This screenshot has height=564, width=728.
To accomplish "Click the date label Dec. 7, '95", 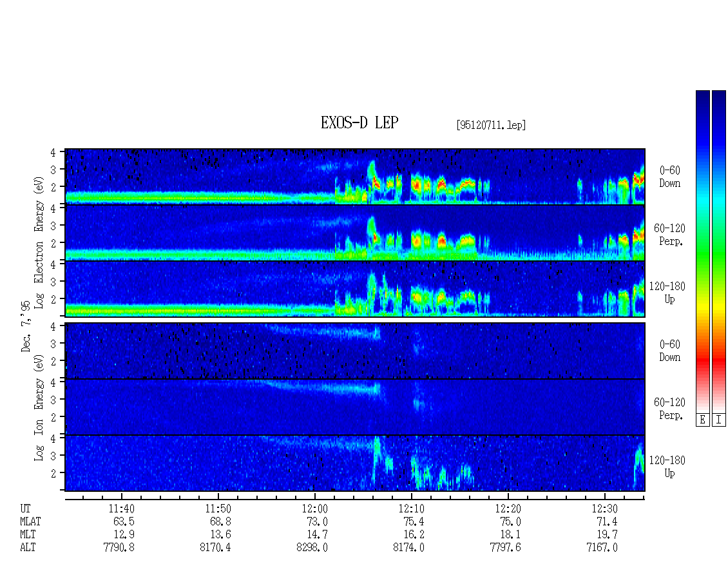I will tap(26, 326).
